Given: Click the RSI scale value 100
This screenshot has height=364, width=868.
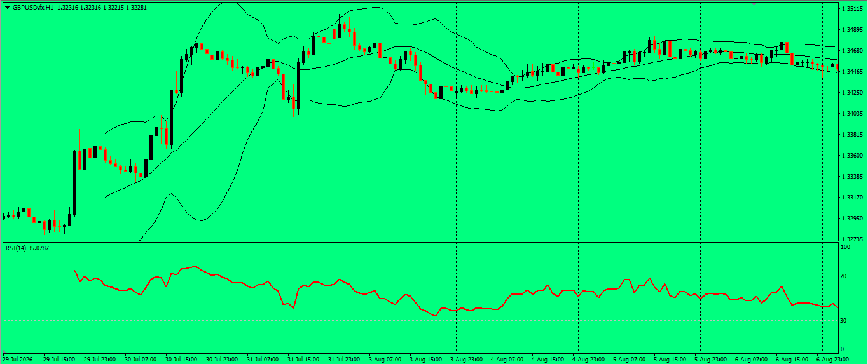Looking at the screenshot, I should [846, 247].
